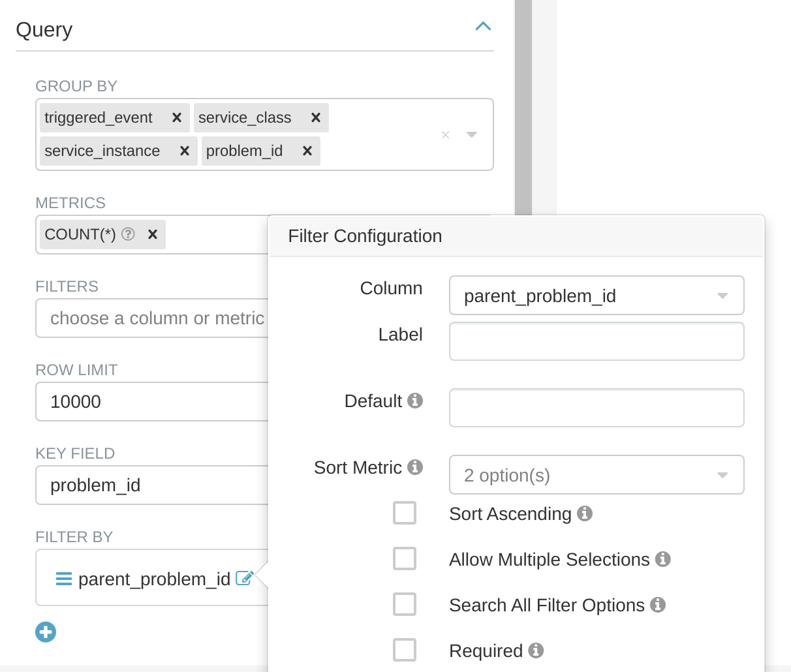Screen dimensions: 791x672
Task: Remove the COUNT(*) metric
Action: point(152,234)
